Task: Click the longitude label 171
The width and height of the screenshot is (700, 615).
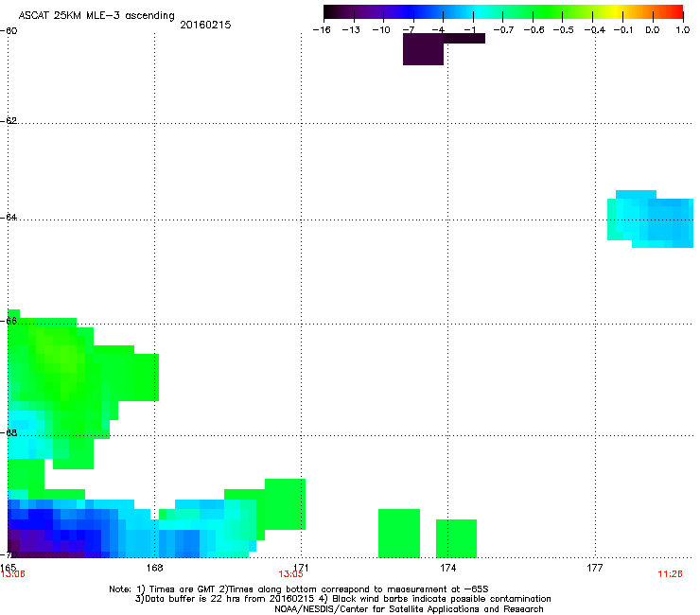Action: tap(302, 568)
